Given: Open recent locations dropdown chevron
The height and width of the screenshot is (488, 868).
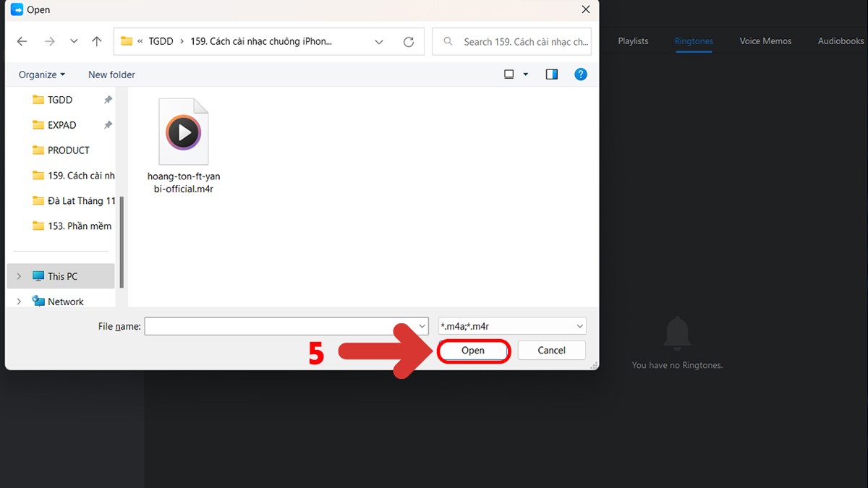Looking at the screenshot, I should (74, 42).
